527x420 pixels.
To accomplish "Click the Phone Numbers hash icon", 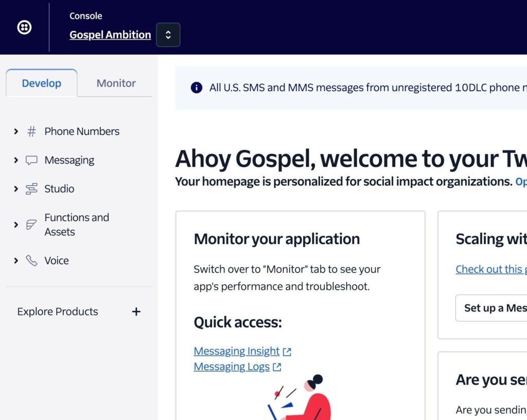I will pos(31,132).
